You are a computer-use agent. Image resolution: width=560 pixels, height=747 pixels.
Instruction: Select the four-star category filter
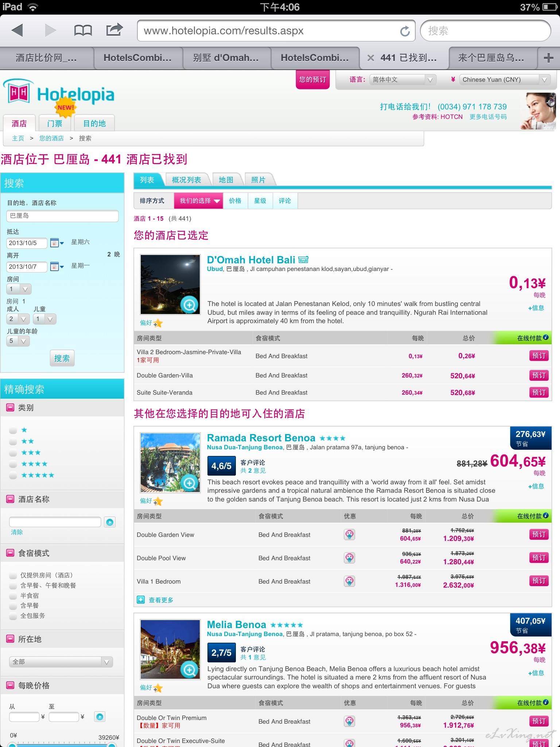tap(13, 464)
